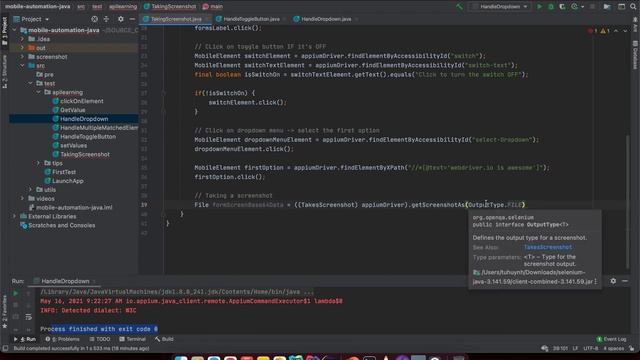The width and height of the screenshot is (640, 360).
Task: Run with coverage using the shield icon
Action: coord(562,7)
